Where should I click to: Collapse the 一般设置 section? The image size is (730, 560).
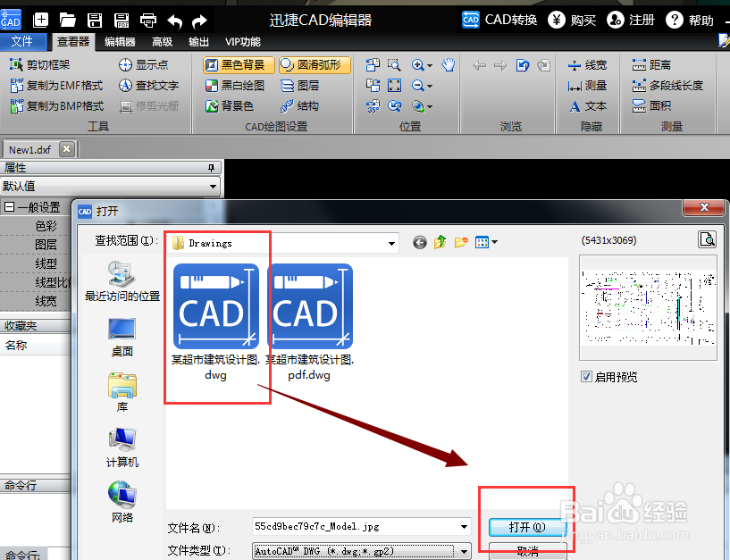pos(9,206)
